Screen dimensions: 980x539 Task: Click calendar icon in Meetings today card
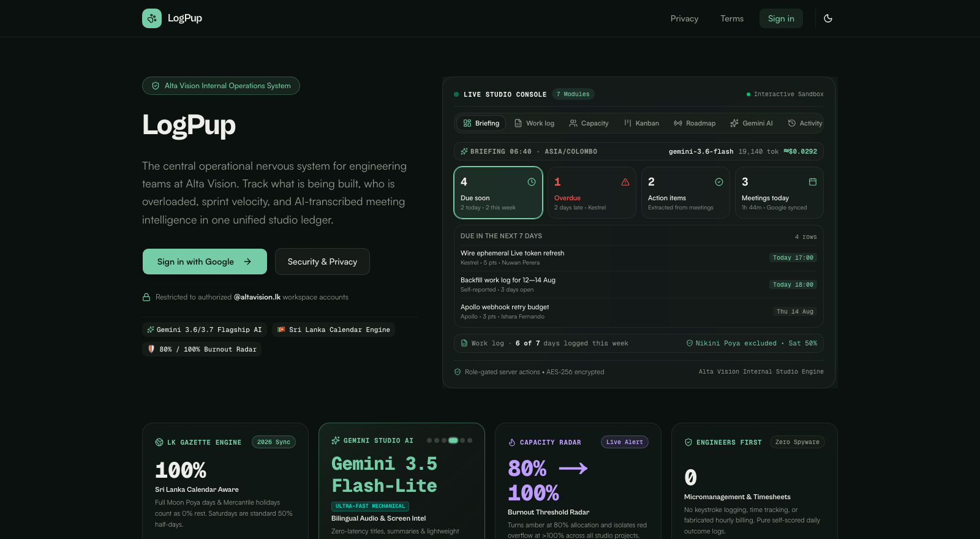[x=813, y=182]
